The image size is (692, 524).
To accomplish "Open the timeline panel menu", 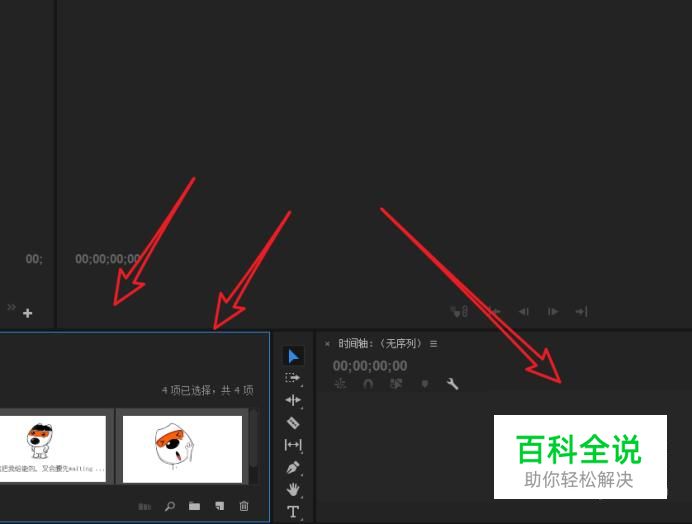I will tap(433, 343).
